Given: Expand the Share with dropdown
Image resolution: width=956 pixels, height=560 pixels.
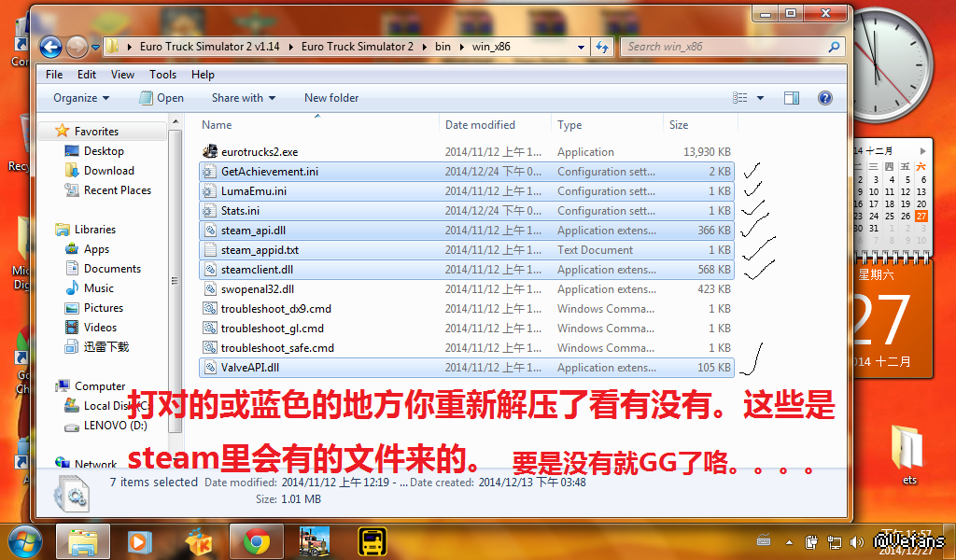Looking at the screenshot, I should pos(244,97).
